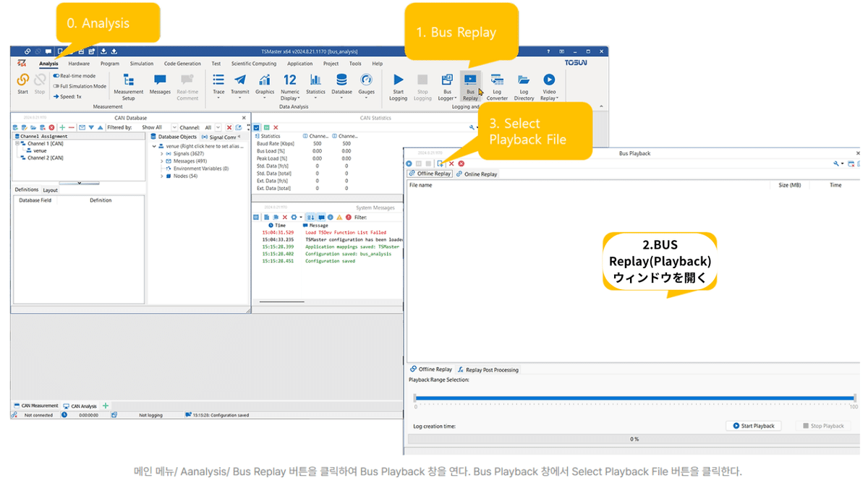Click the red X icon in CAN Statistics toolbar
The width and height of the screenshot is (868, 488).
pos(276,127)
